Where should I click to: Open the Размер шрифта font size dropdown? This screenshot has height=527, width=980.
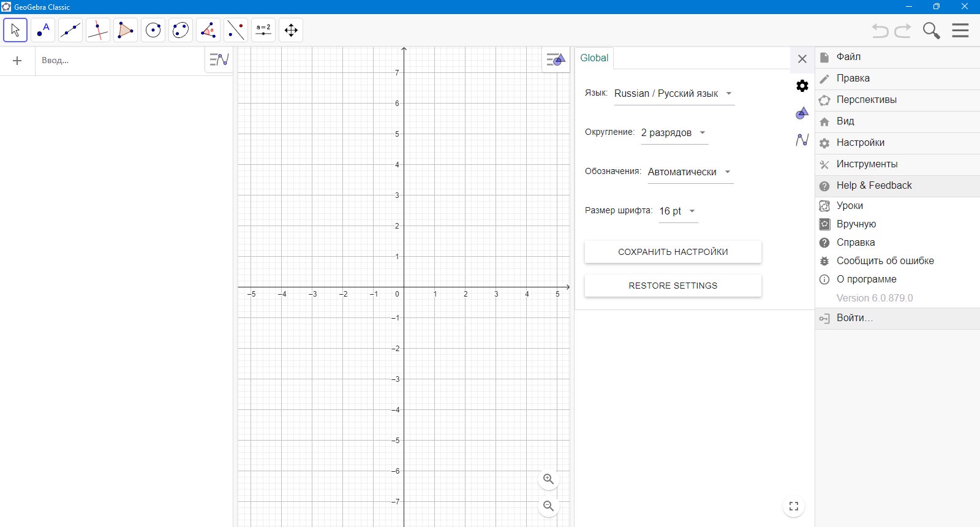pos(678,211)
